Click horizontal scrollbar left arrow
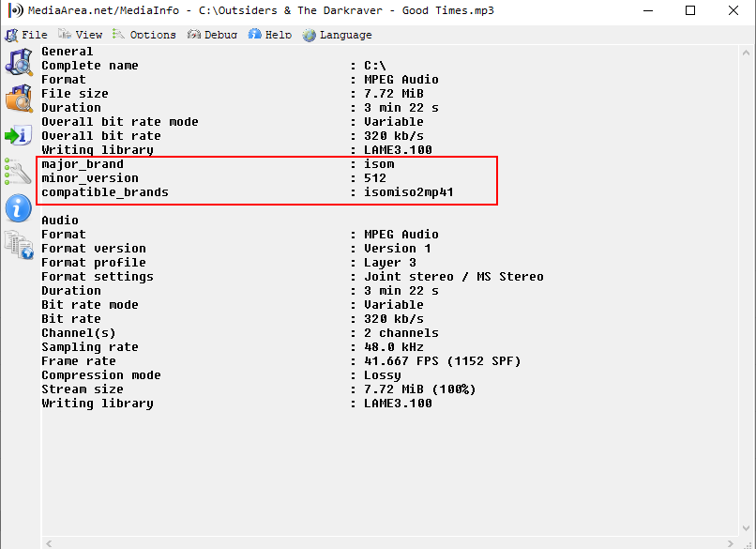 pos(49,543)
